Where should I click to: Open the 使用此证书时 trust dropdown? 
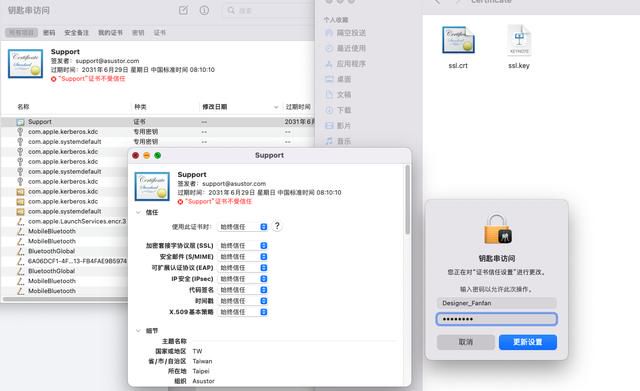(242, 227)
